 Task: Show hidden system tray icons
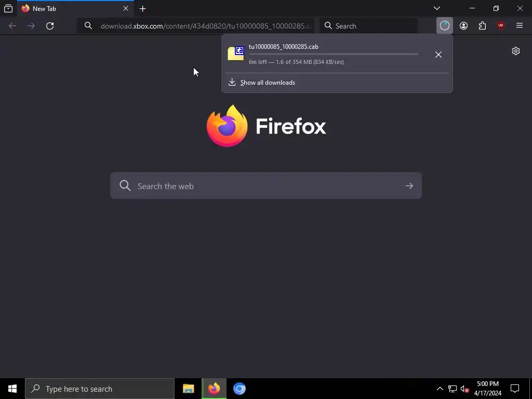tap(440, 389)
